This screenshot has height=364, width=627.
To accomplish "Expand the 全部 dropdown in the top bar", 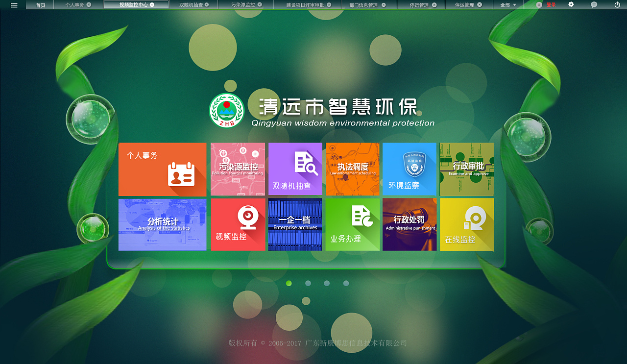I will coord(507,4).
